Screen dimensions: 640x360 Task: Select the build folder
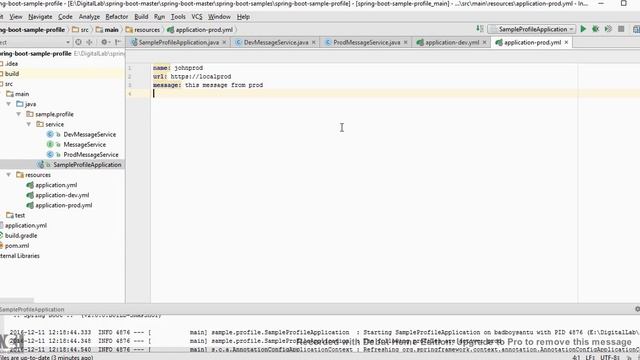[x=11, y=73]
